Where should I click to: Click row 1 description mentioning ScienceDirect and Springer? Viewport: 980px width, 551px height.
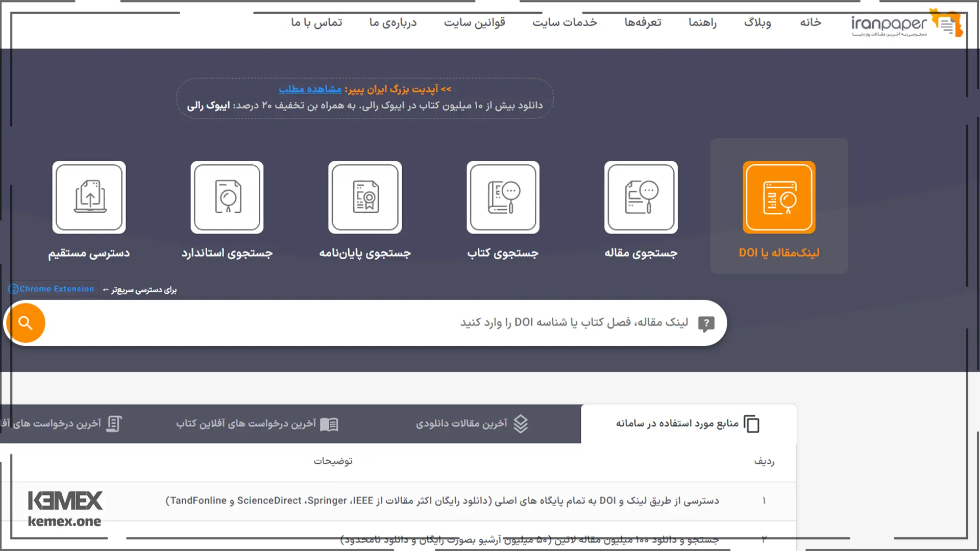(x=442, y=501)
